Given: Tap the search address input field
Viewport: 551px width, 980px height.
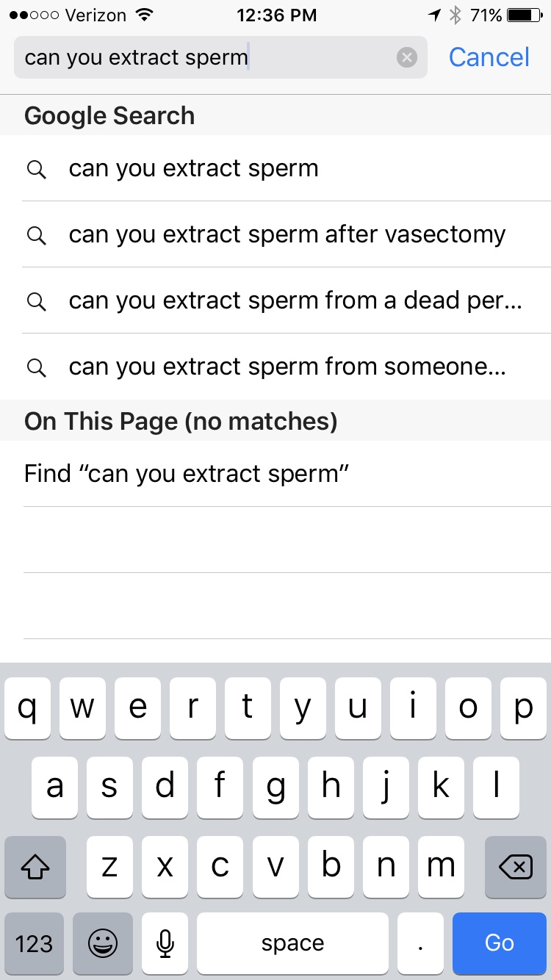Looking at the screenshot, I should (206, 57).
